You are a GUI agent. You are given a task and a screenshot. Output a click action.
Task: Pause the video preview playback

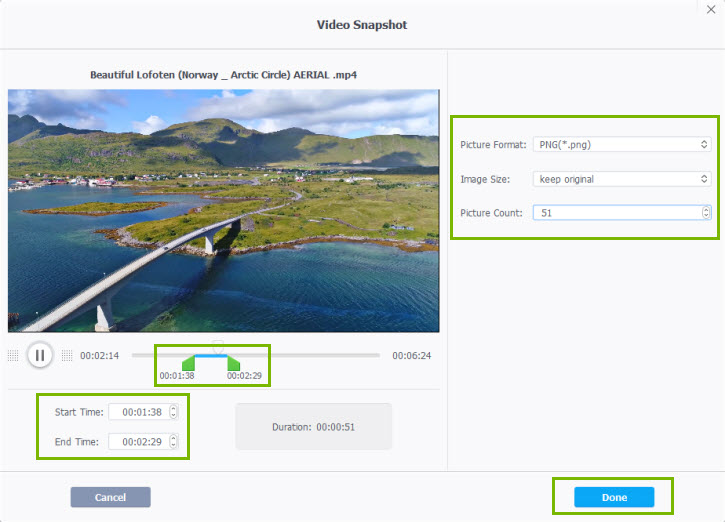point(40,355)
